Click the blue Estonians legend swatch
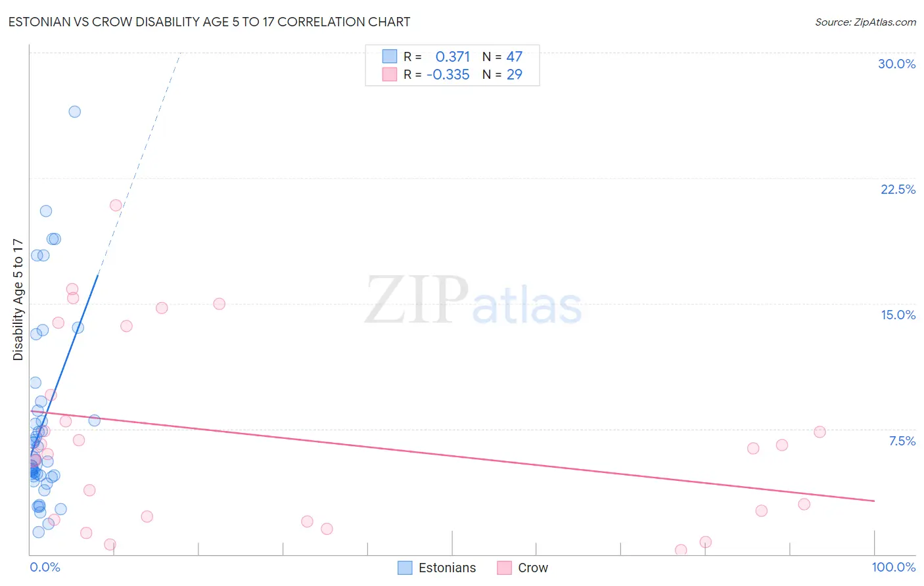The width and height of the screenshot is (924, 586). coord(405,568)
